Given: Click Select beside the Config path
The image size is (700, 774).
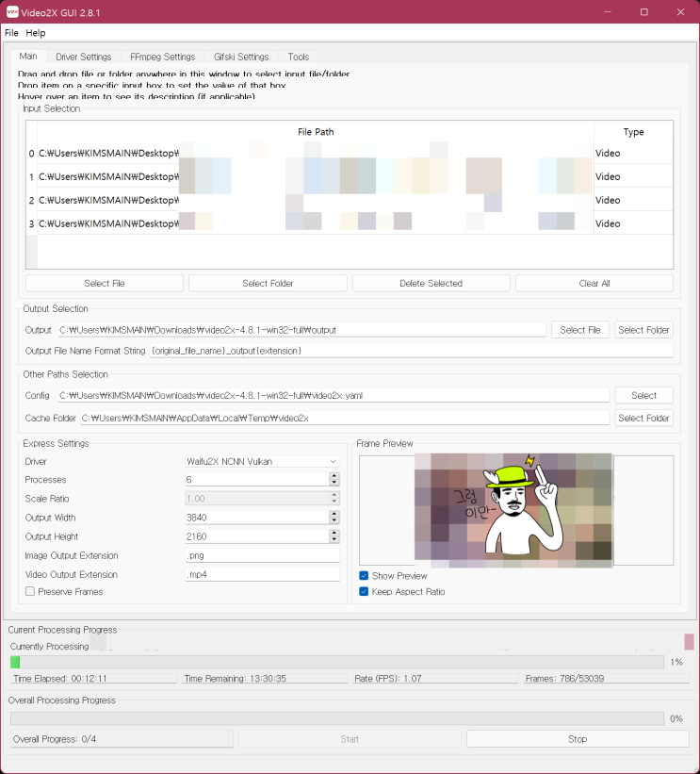Looking at the screenshot, I should point(643,395).
